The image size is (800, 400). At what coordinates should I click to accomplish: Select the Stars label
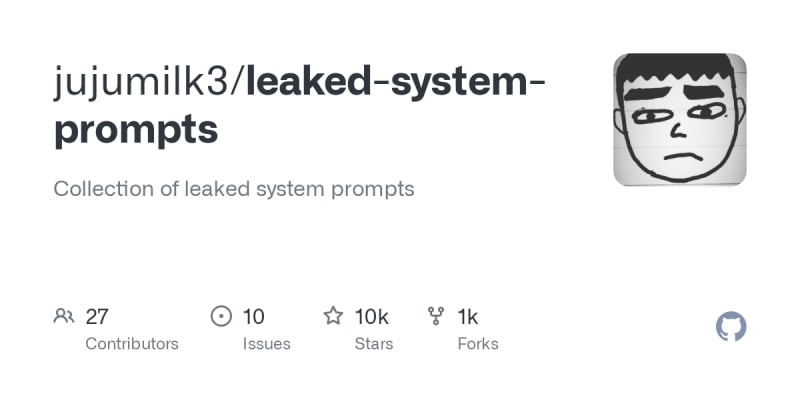pos(375,343)
